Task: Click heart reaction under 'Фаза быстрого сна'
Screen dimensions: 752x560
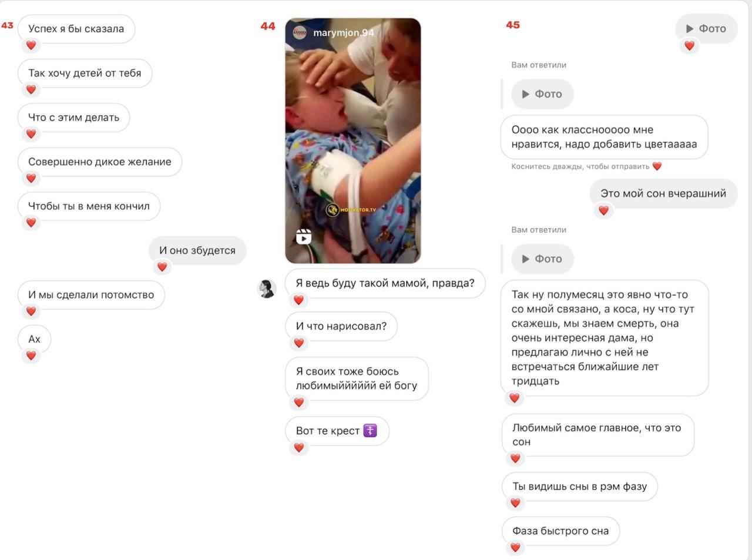Action: [x=515, y=547]
